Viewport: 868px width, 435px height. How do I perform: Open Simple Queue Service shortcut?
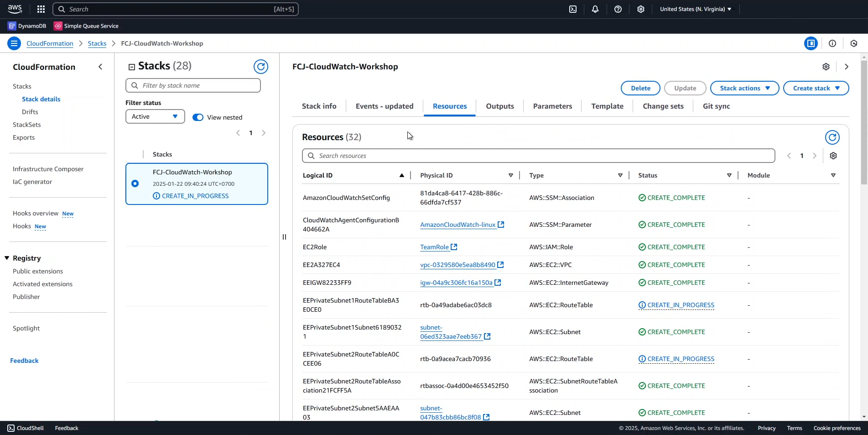86,26
